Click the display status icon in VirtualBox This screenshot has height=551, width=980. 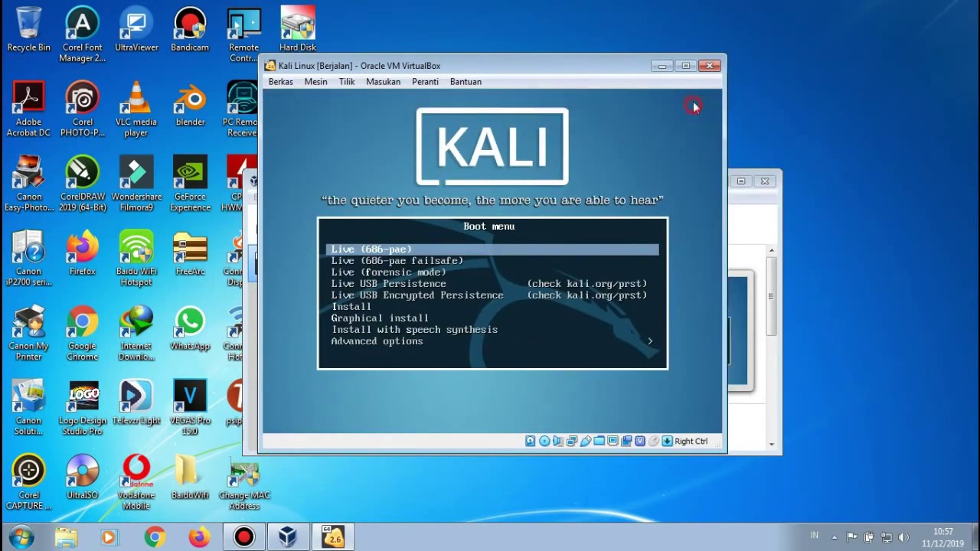613,441
